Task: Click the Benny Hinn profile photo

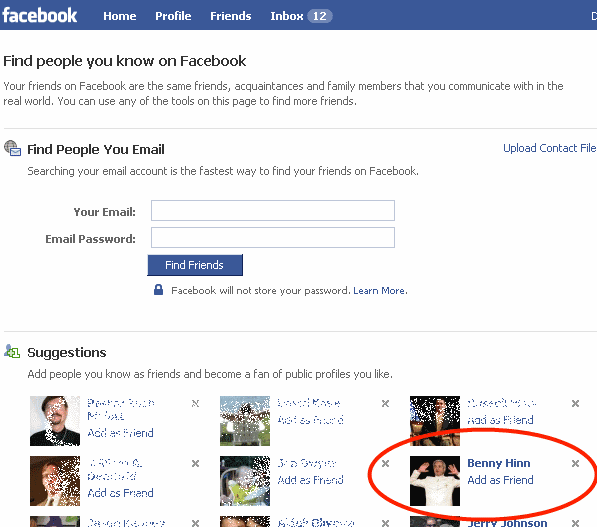Action: [x=435, y=481]
